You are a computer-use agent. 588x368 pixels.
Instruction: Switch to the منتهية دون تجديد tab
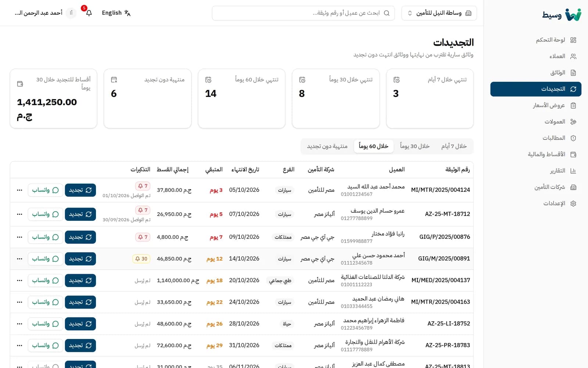[327, 146]
